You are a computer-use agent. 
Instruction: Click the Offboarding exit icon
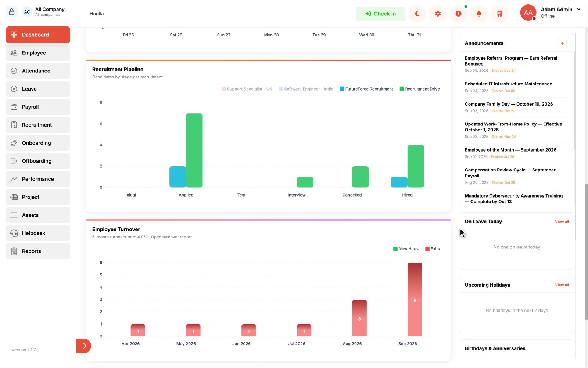click(14, 161)
